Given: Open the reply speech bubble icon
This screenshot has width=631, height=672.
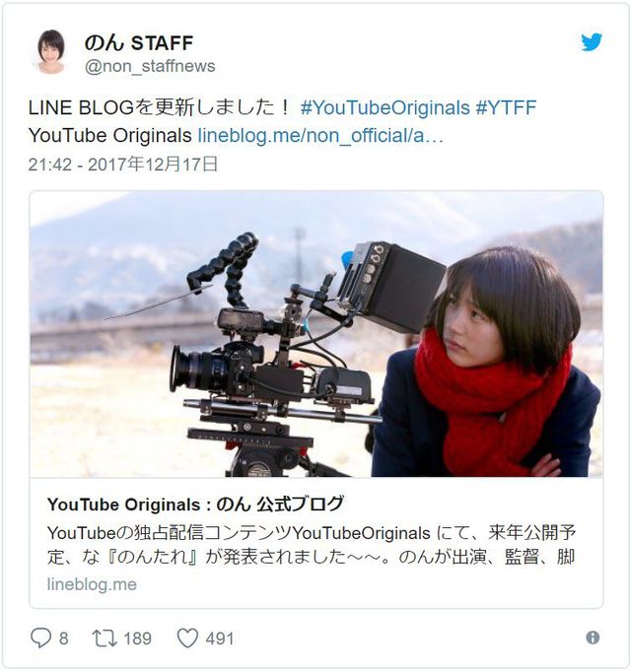Looking at the screenshot, I should click(x=40, y=638).
